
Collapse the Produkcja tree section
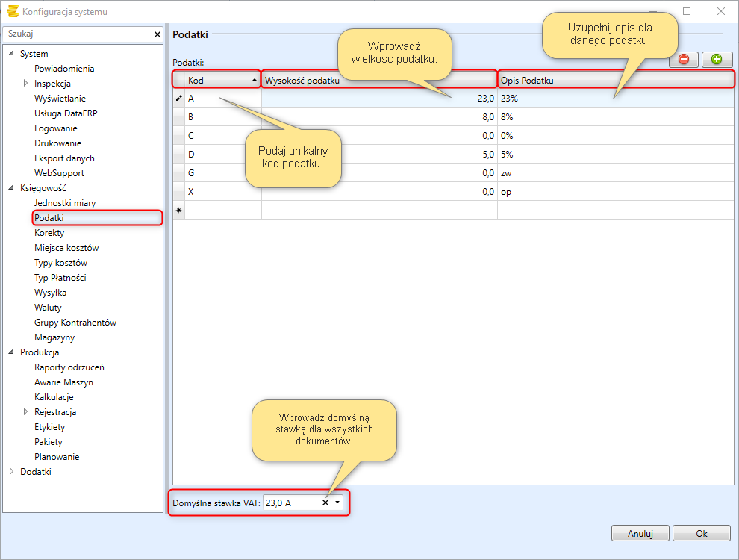point(11,352)
